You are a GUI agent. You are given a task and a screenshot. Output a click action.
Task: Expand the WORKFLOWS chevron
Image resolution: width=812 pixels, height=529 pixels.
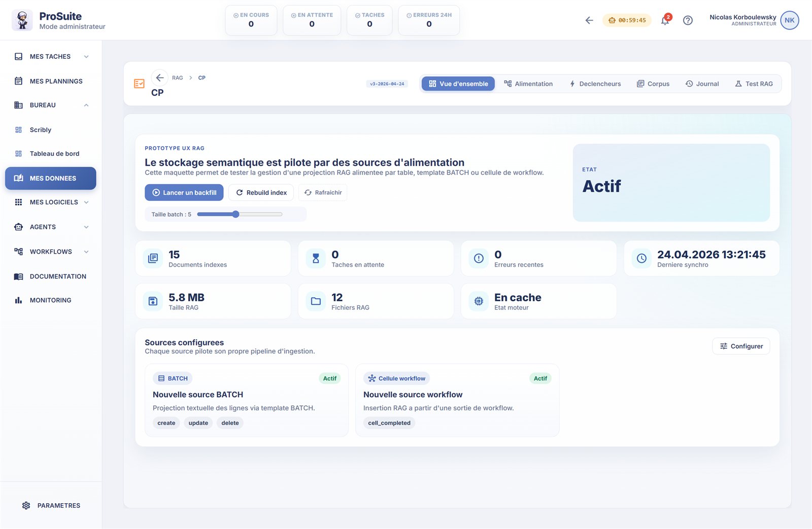(x=86, y=252)
